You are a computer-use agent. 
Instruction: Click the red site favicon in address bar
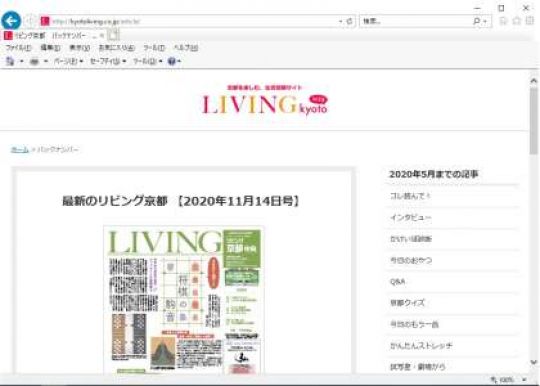click(x=45, y=21)
